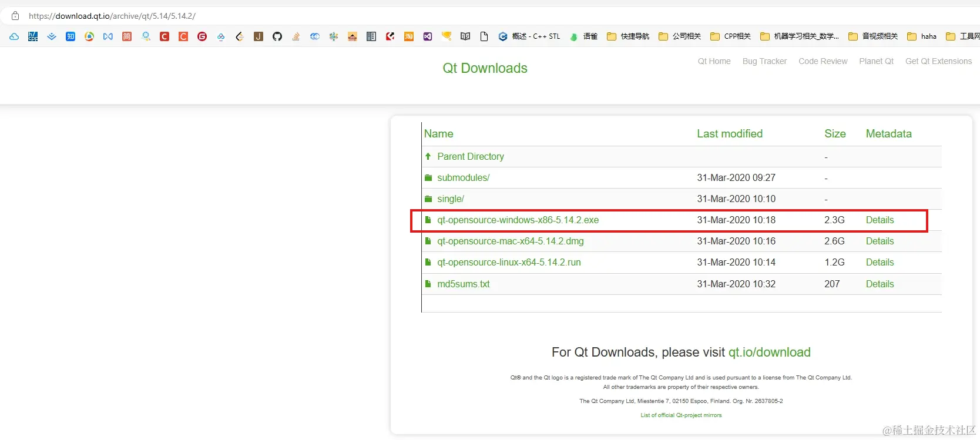This screenshot has width=980, height=440.
Task: Sort listing by Name column header
Action: click(x=438, y=134)
